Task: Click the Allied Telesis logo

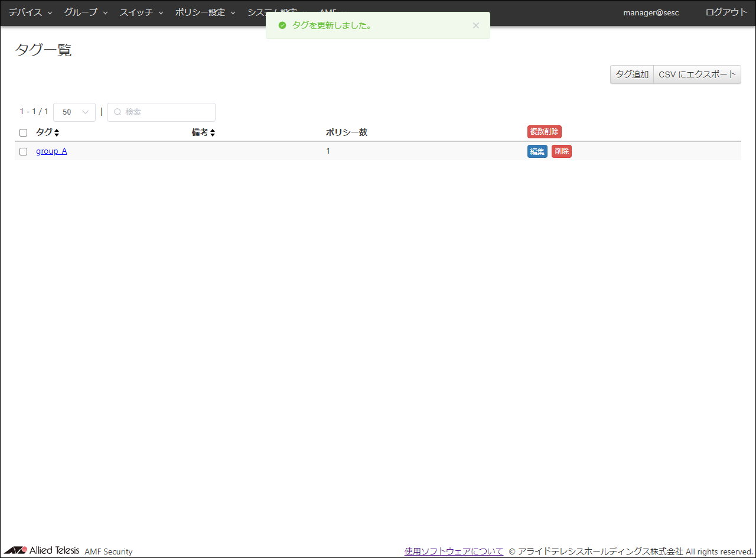Action: pyautogui.click(x=42, y=550)
